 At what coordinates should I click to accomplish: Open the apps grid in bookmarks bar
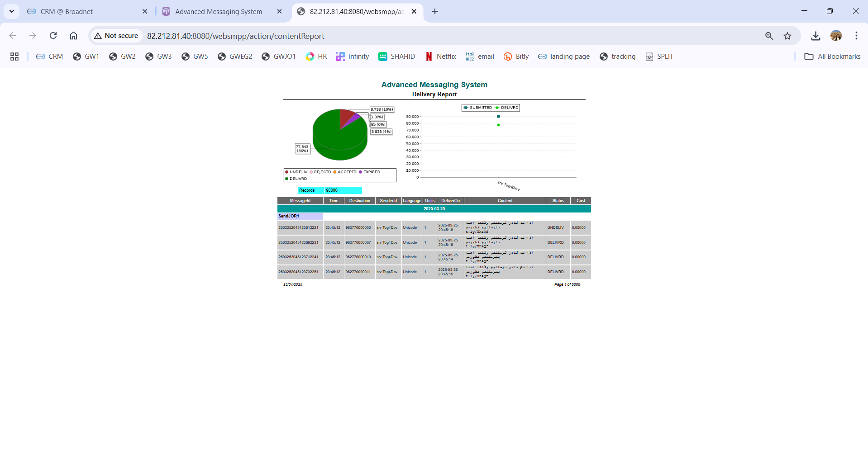click(14, 57)
